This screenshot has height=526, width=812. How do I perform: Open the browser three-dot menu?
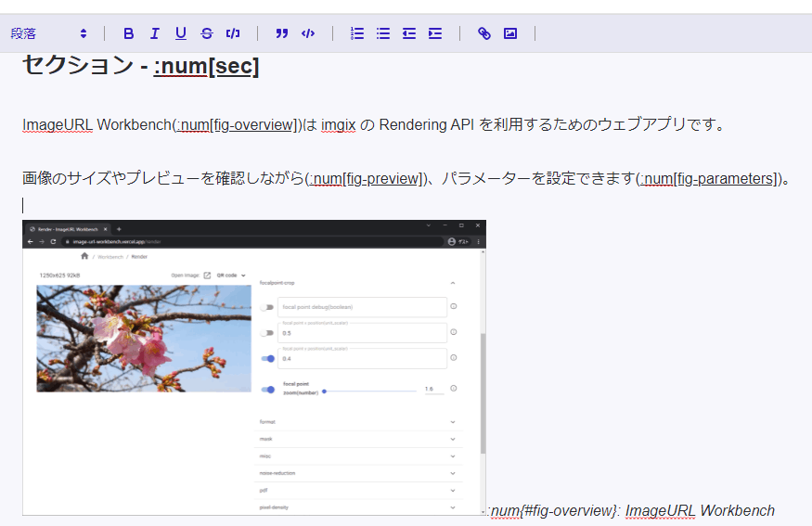pyautogui.click(x=478, y=242)
